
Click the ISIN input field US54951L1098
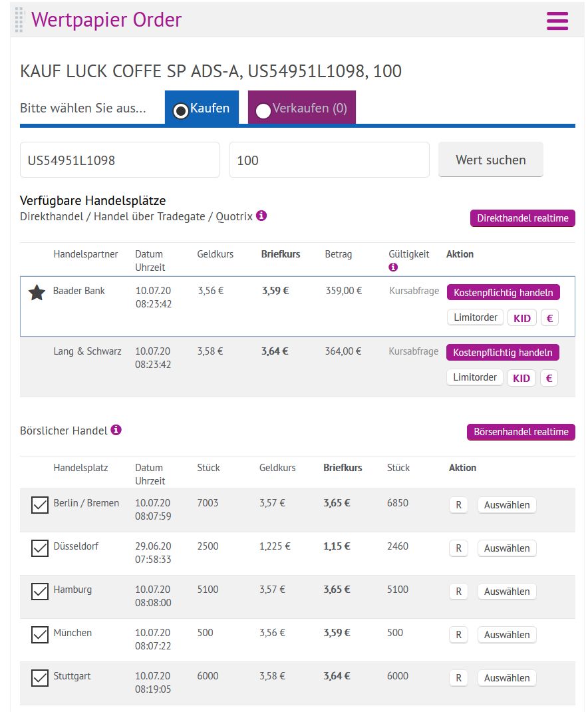click(x=120, y=160)
